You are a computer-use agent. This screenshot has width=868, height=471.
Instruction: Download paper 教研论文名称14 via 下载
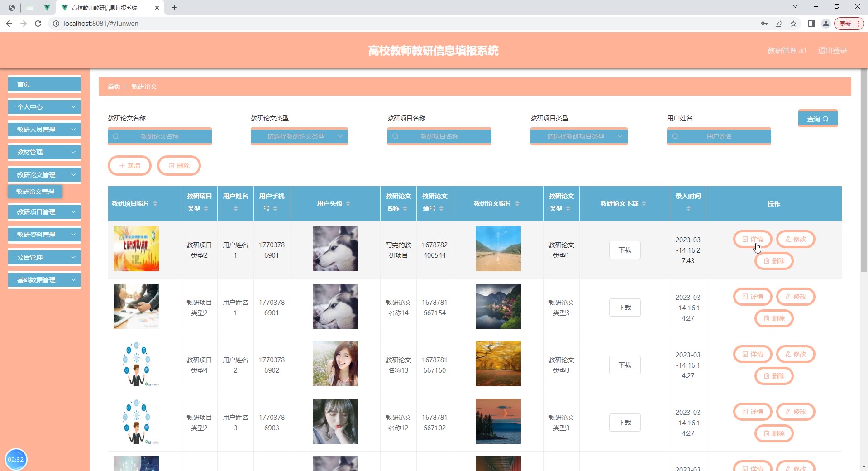tap(625, 308)
